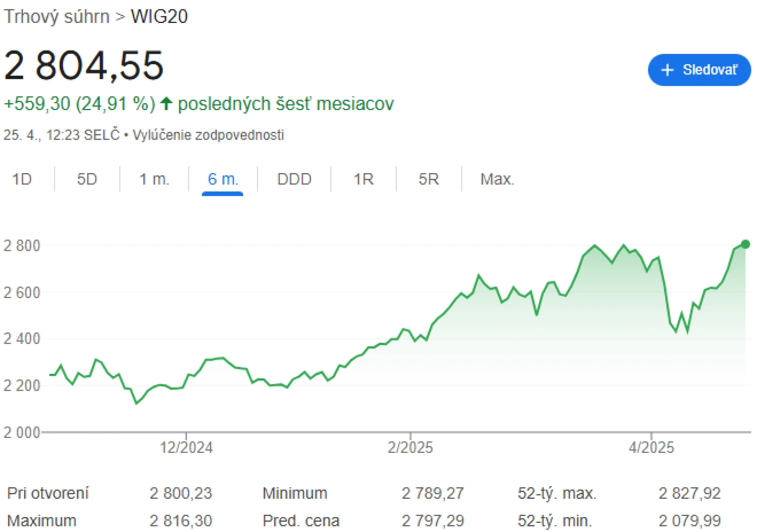Click the green endpoint dot on chart
Viewport: 757px width, 532px height.
pyautogui.click(x=746, y=244)
